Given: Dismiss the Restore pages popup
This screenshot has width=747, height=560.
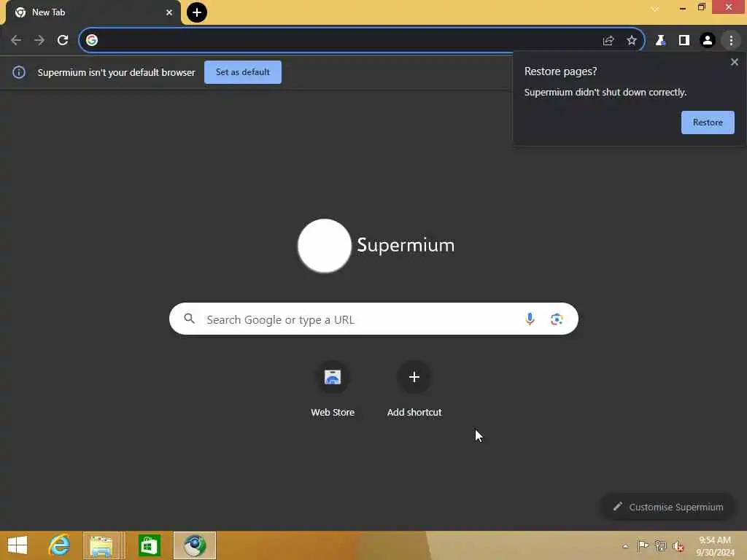Looking at the screenshot, I should click(x=734, y=62).
